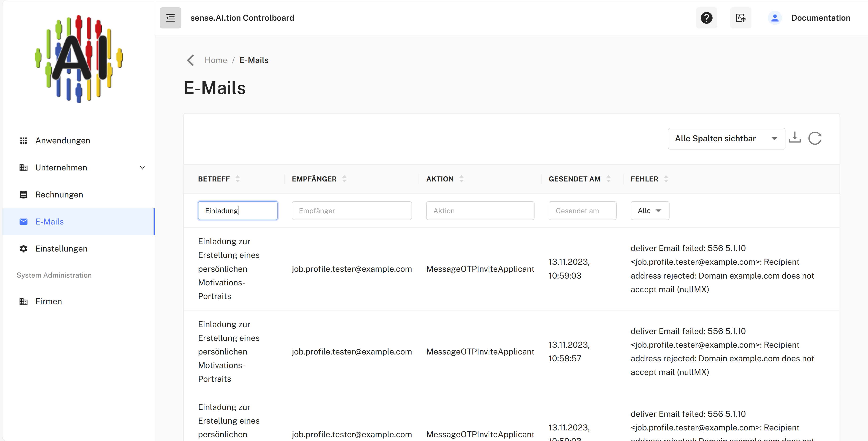Follow the Home breadcrumb link
This screenshot has width=868, height=441.
point(216,60)
